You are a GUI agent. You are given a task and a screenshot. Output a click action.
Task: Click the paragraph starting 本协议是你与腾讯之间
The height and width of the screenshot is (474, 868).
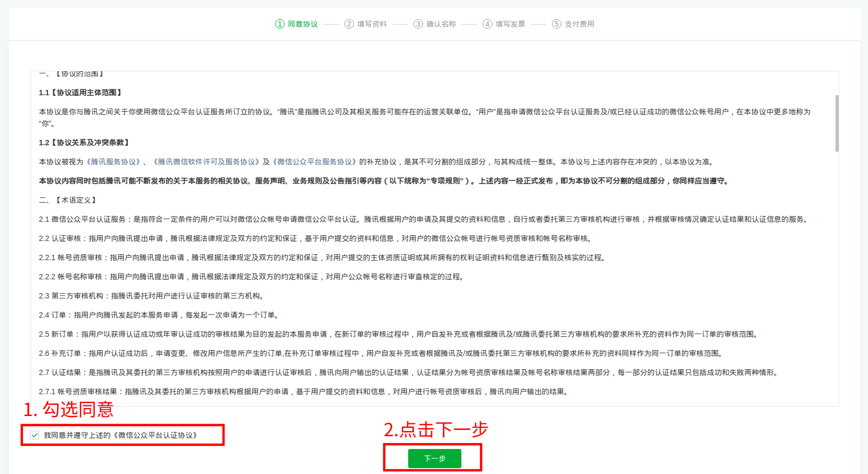click(x=425, y=118)
